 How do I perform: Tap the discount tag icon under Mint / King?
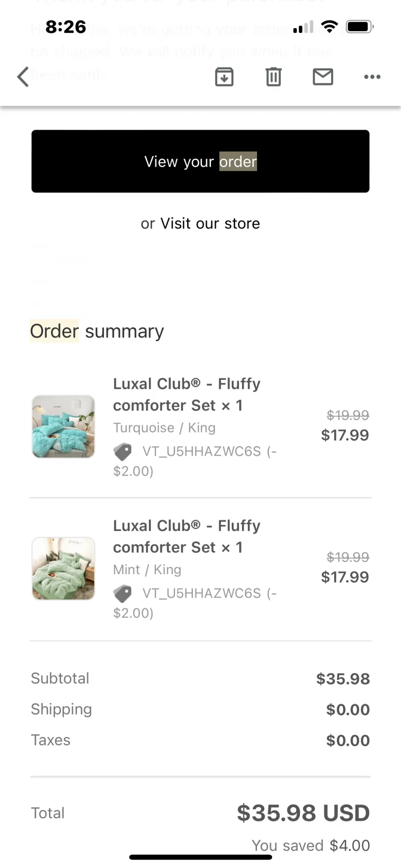(123, 593)
